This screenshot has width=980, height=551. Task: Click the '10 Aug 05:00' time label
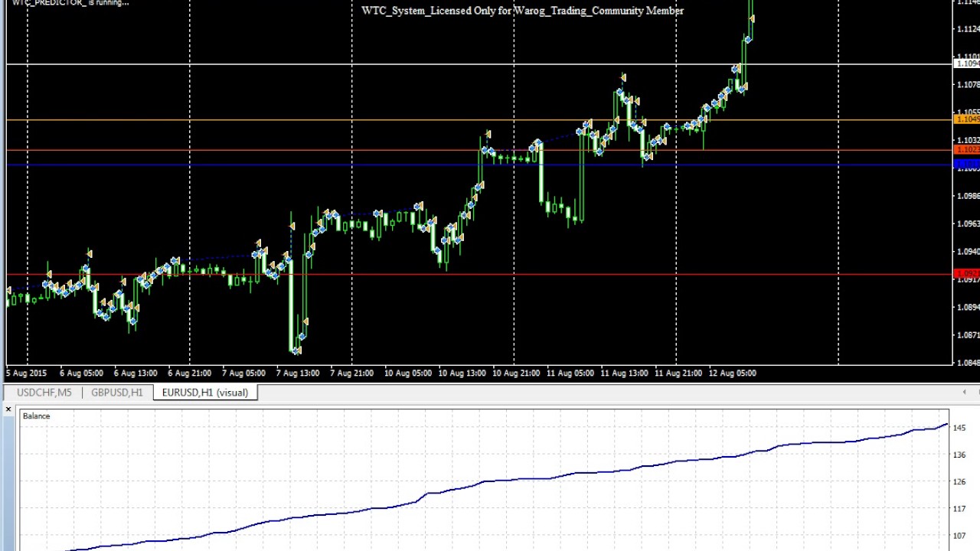pos(407,373)
